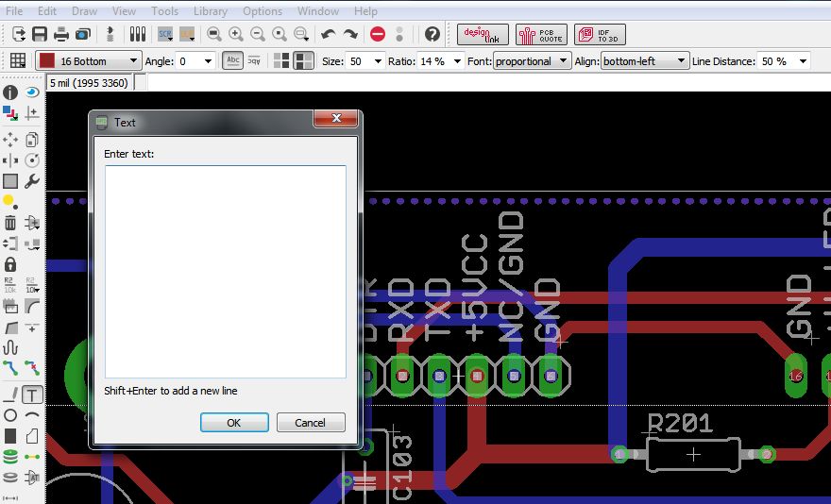
Task: Open the Align bottom-left dropdown
Action: [x=644, y=60]
